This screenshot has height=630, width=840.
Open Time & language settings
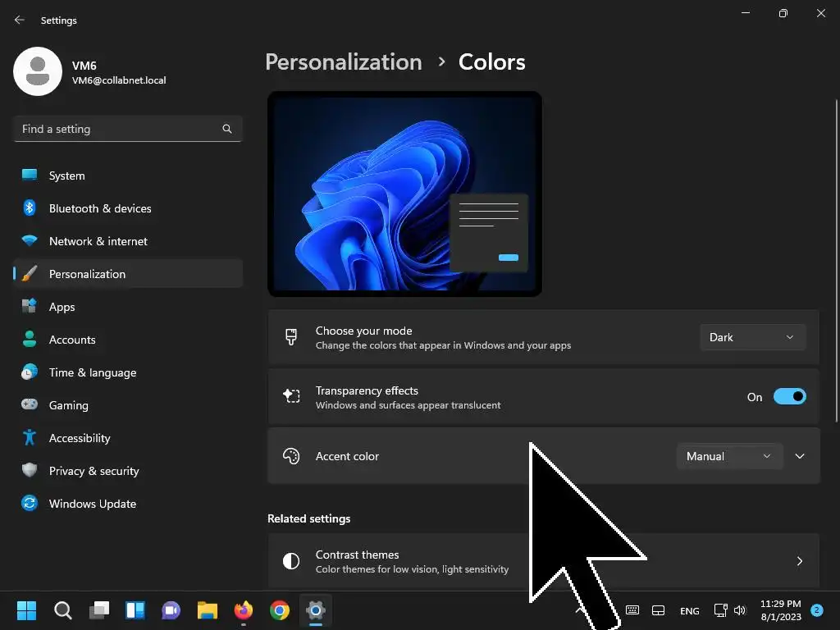click(x=128, y=372)
